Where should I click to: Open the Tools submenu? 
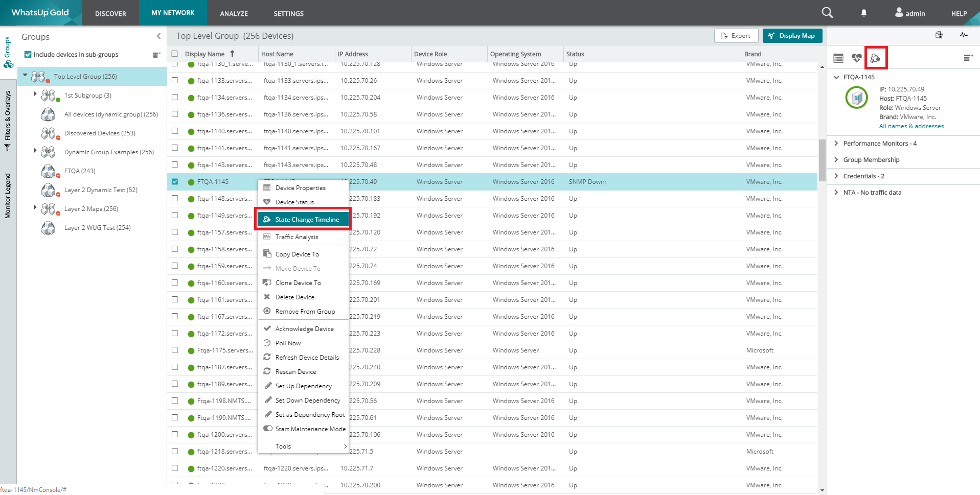(303, 446)
